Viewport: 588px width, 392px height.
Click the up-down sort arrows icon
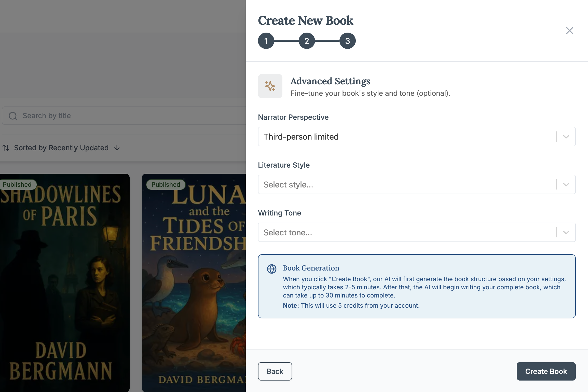point(6,148)
